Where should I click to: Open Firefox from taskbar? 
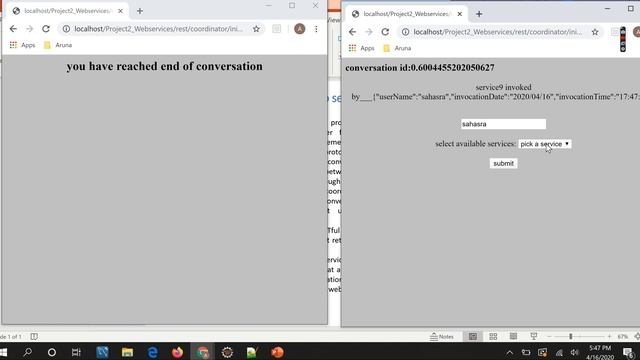178,352
